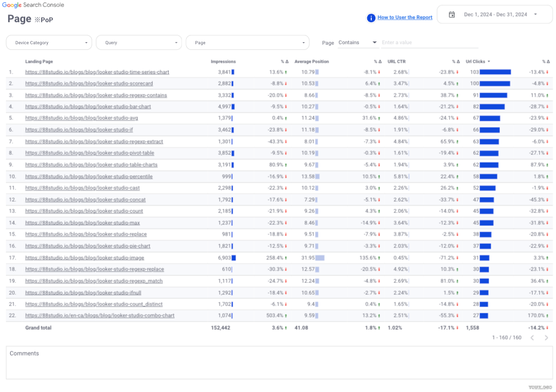556x392 pixels.
Task: Sort by Average Position column header
Action: tap(312, 62)
